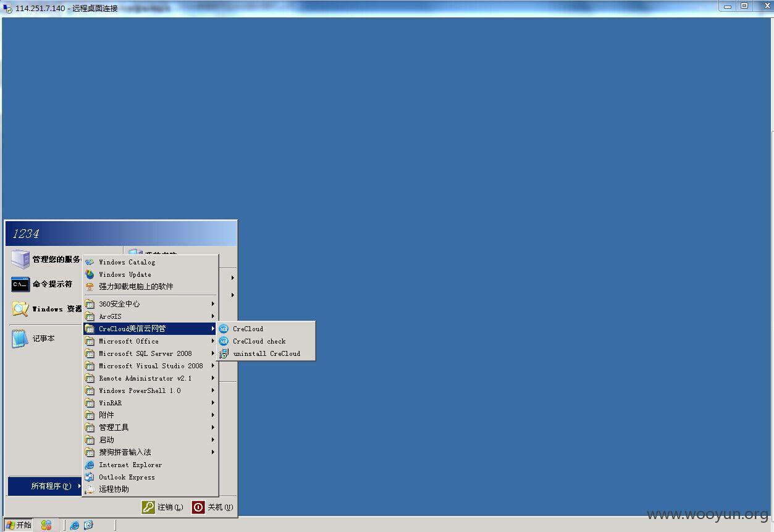The width and height of the screenshot is (774, 532).
Task: Open 强力卸载电脑上的软件 uninstaller
Action: [150, 287]
